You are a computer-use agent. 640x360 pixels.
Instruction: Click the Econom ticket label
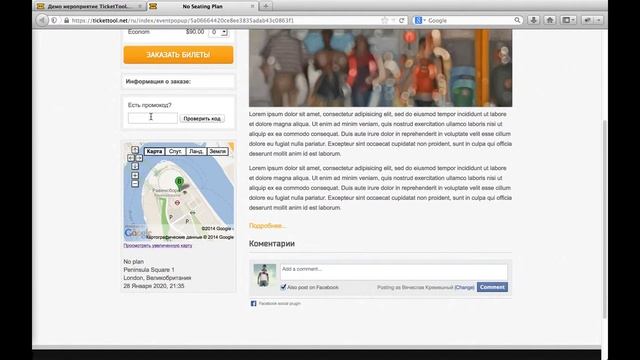tap(139, 32)
